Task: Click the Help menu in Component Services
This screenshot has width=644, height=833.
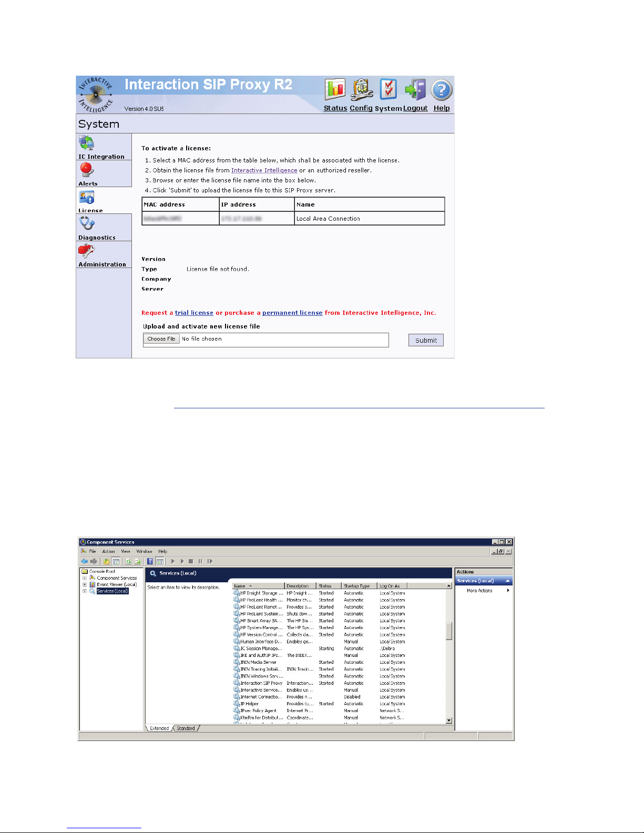Action: (x=163, y=551)
